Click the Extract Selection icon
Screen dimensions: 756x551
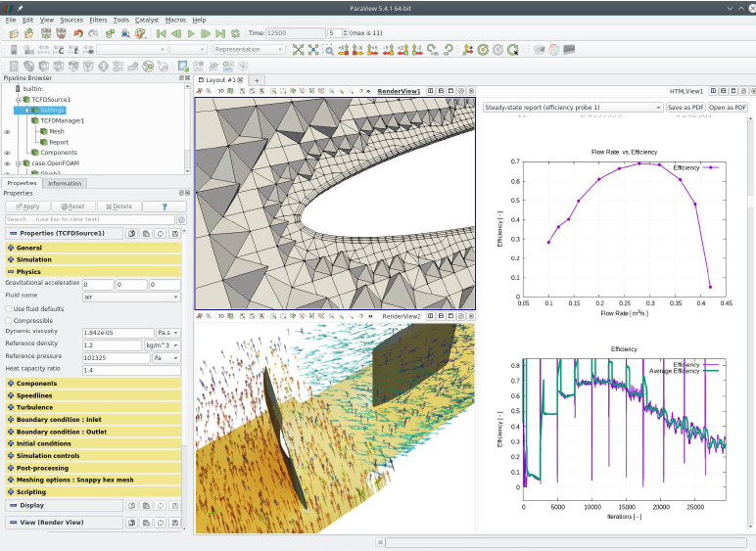183,66
